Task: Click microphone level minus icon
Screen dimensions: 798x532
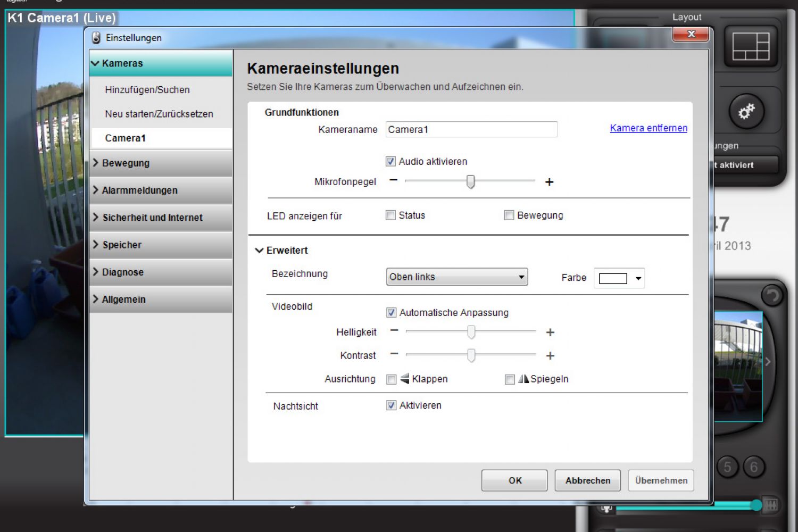Action: (393, 181)
